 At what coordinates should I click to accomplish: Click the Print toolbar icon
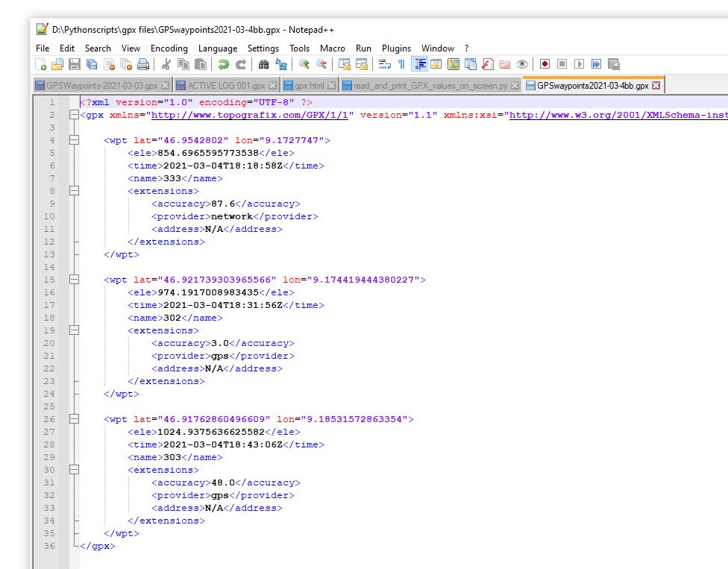pos(142,65)
